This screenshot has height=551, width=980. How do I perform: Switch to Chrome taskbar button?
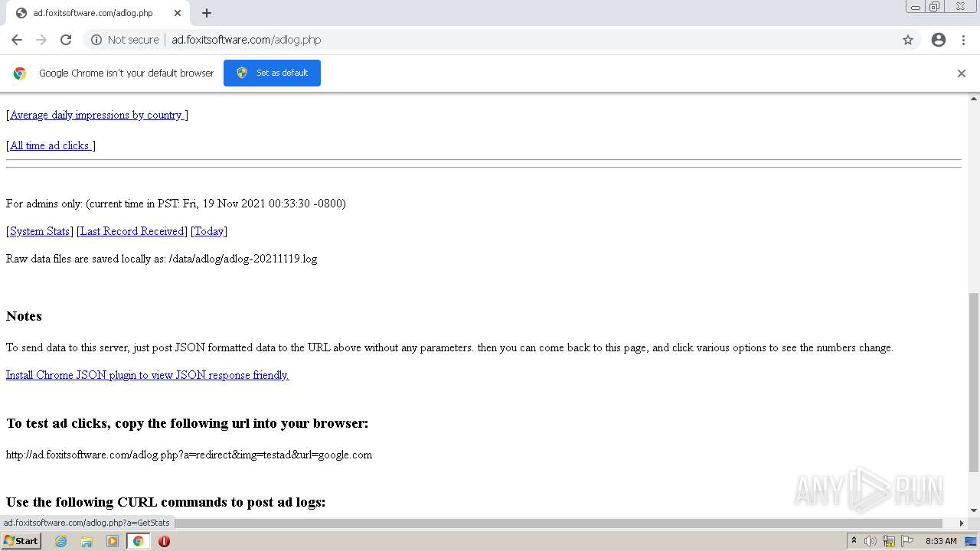(138, 541)
